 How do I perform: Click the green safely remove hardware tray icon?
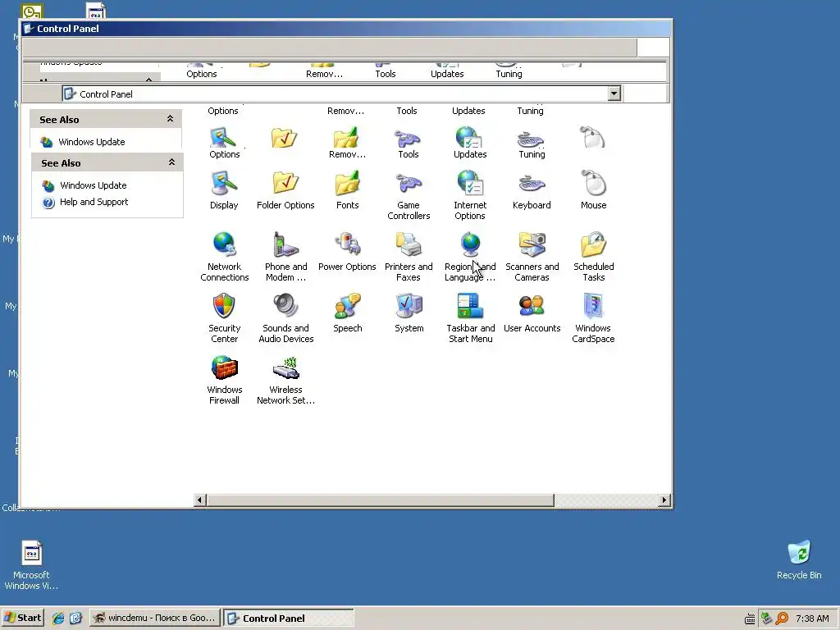[766, 619]
